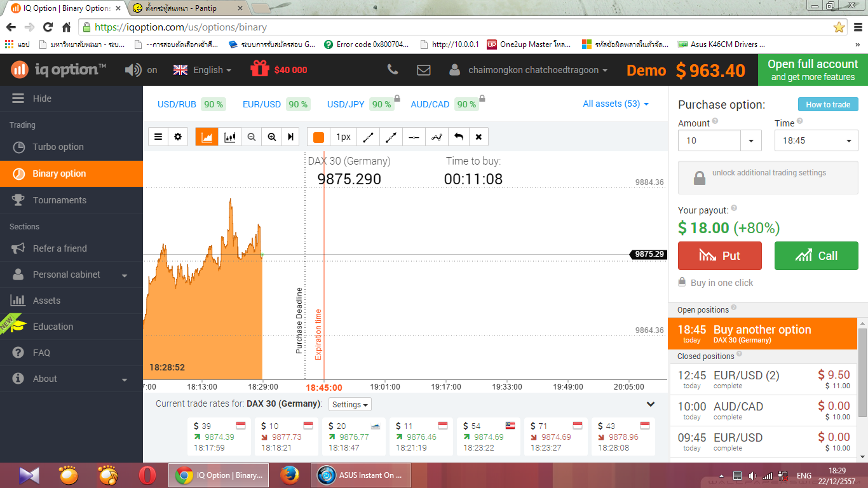Open the 12:45 EUR/USD (2) closed position
This screenshot has height=488, width=868.
(x=763, y=380)
